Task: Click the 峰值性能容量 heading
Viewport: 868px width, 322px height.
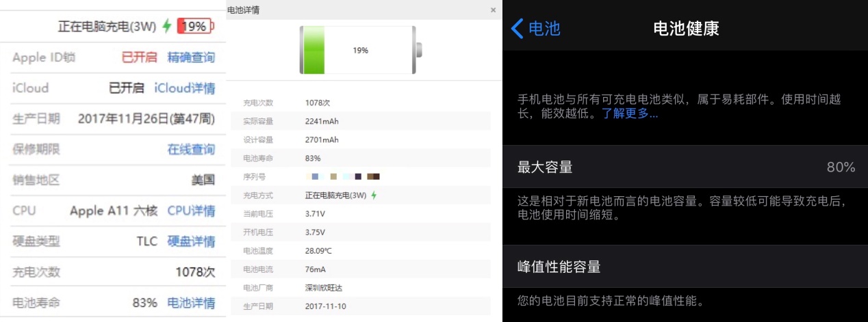Action: pyautogui.click(x=559, y=267)
